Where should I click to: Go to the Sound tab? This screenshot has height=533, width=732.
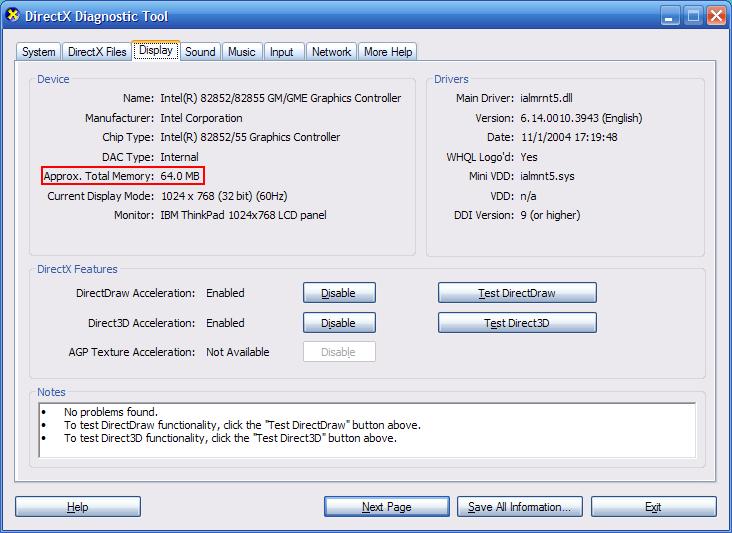point(200,52)
